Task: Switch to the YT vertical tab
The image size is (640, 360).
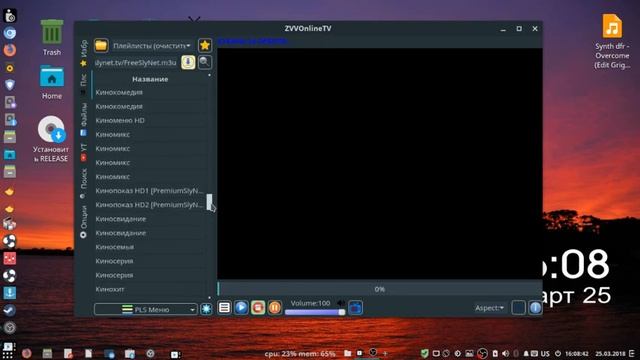Action: coord(83,152)
